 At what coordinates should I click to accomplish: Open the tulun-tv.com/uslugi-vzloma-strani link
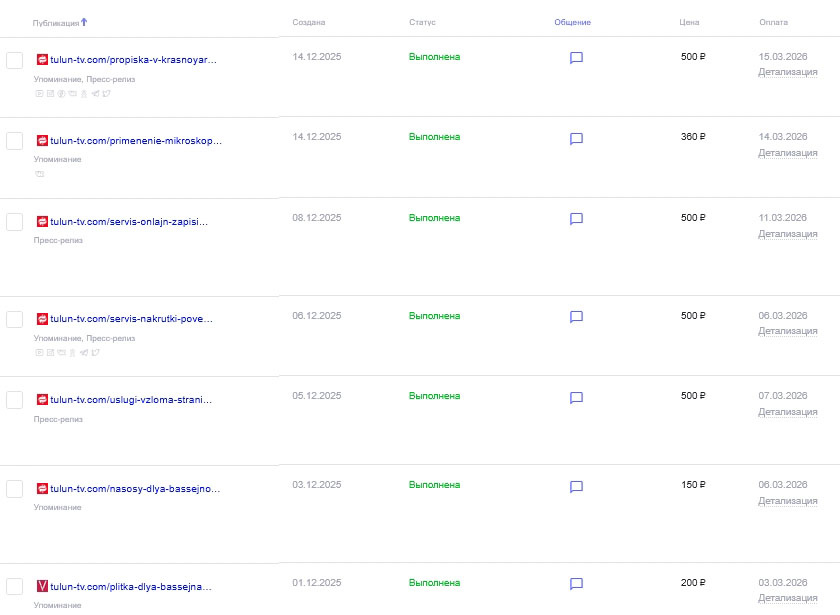pyautogui.click(x=131, y=400)
